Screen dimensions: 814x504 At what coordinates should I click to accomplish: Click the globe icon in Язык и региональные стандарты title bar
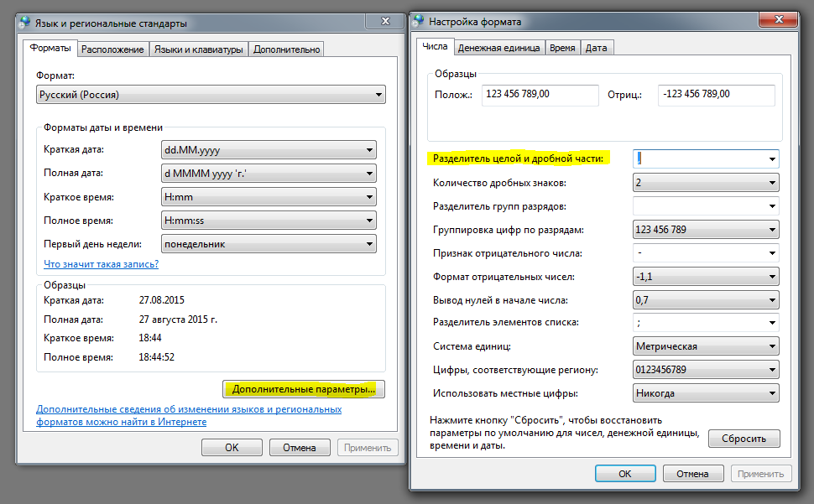coord(28,23)
